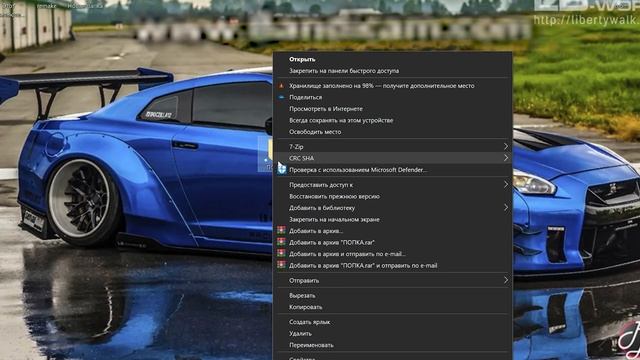This screenshot has height=360, width=640.
Task: Click the OneDrive cloud icon beside Поделиться
Action: (281, 97)
